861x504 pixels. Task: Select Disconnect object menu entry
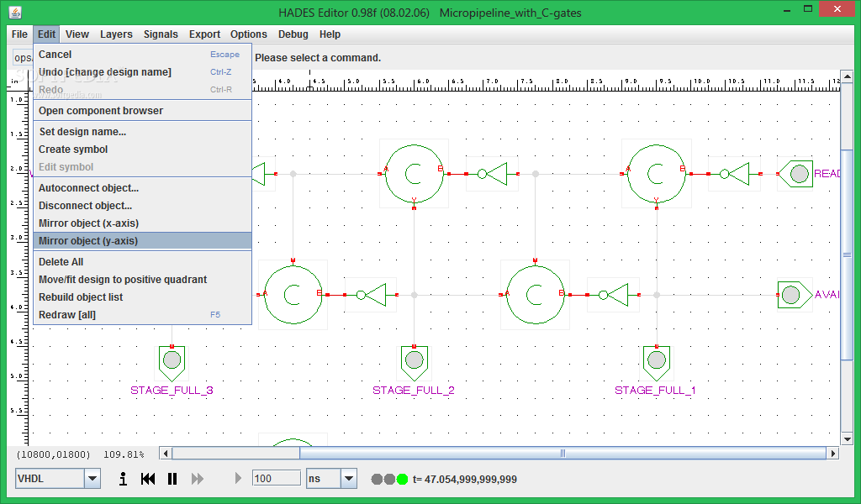pyautogui.click(x=142, y=206)
